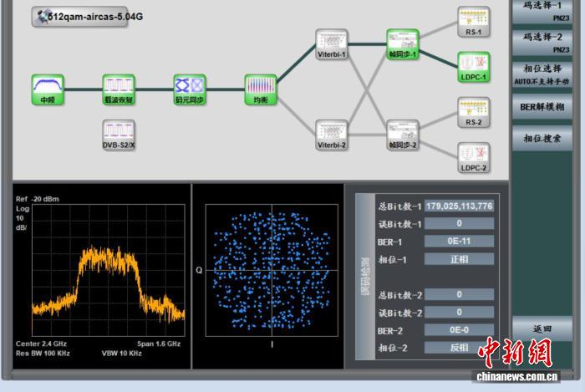Start 相位搜索 phase search
The image size is (585, 392).
tap(542, 138)
